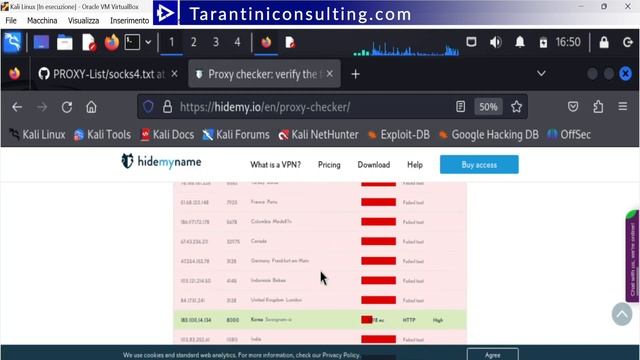Select the running text editor task in panel
The image size is (640, 360).
point(290,42)
